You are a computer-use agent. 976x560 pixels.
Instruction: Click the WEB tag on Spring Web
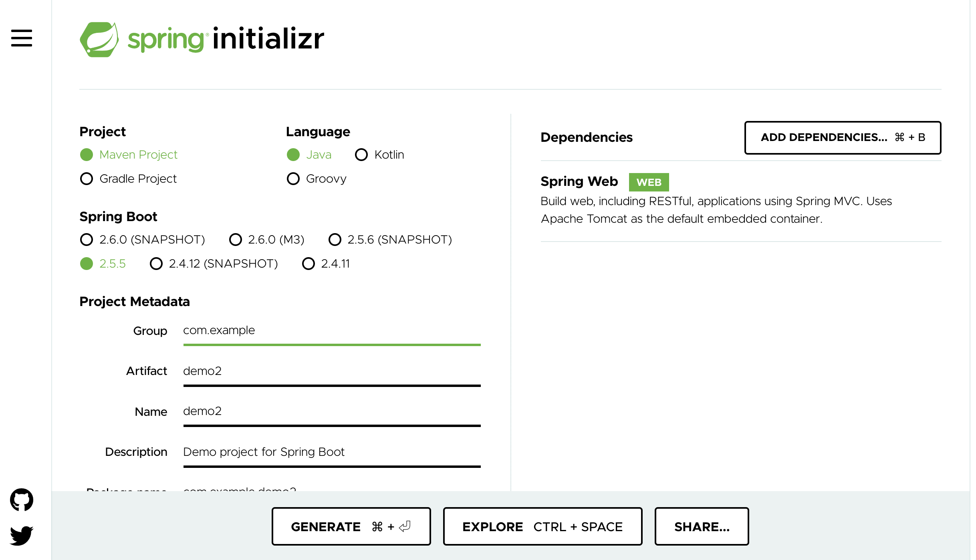[649, 182]
